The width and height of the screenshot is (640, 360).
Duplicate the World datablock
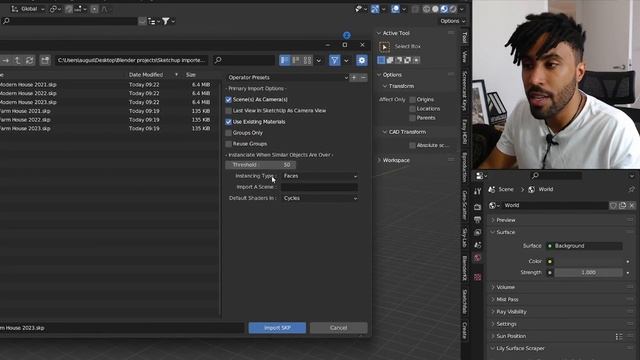click(x=622, y=205)
